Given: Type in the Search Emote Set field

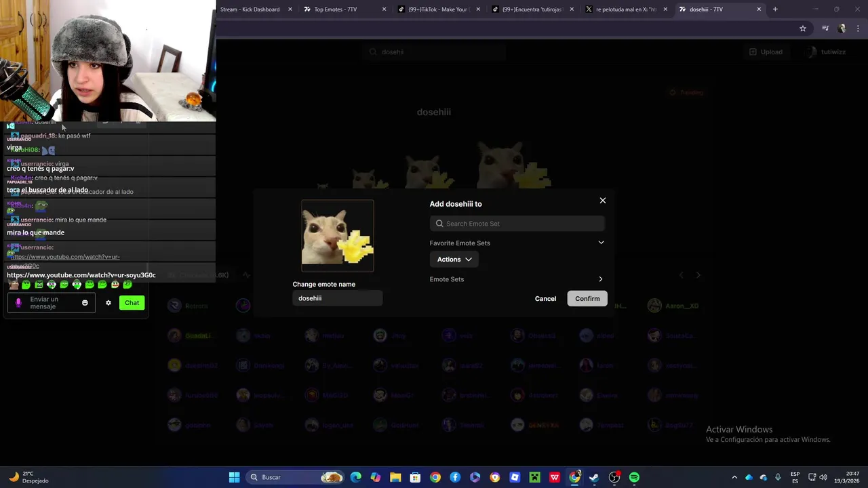Looking at the screenshot, I should (517, 224).
